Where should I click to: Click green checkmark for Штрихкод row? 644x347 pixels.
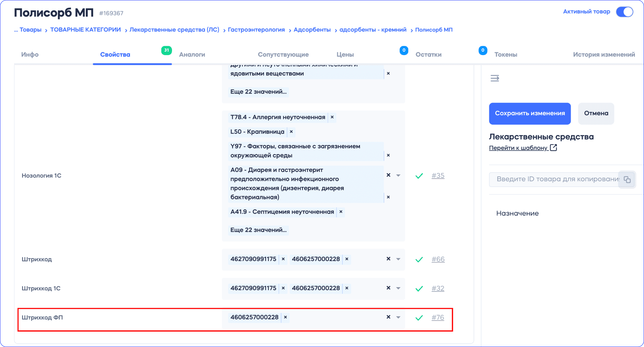click(x=419, y=259)
